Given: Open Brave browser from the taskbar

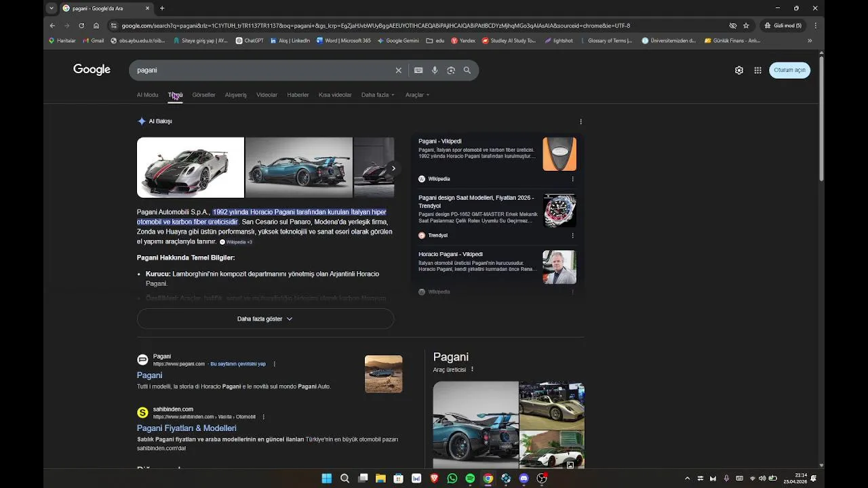Looking at the screenshot, I should coord(434,479).
